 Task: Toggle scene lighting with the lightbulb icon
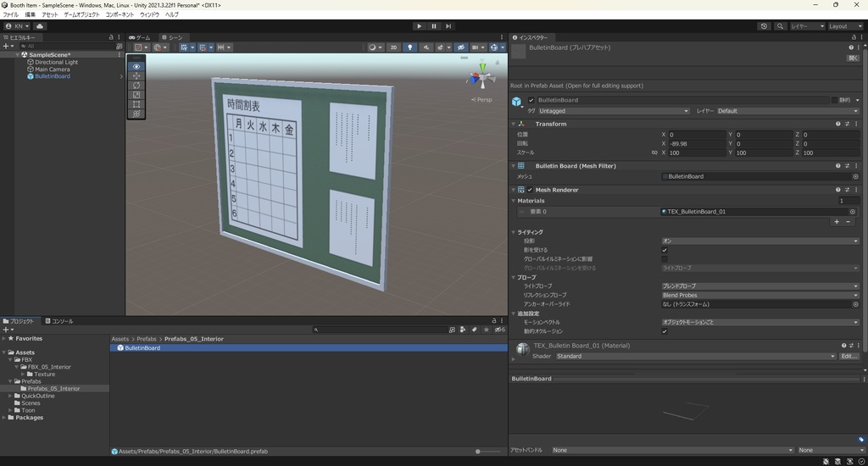pos(410,47)
